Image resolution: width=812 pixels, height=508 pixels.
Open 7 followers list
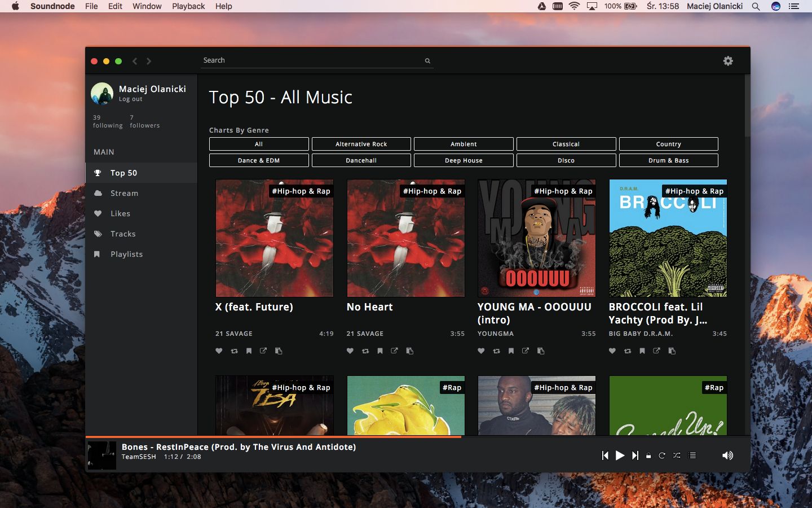(x=144, y=121)
